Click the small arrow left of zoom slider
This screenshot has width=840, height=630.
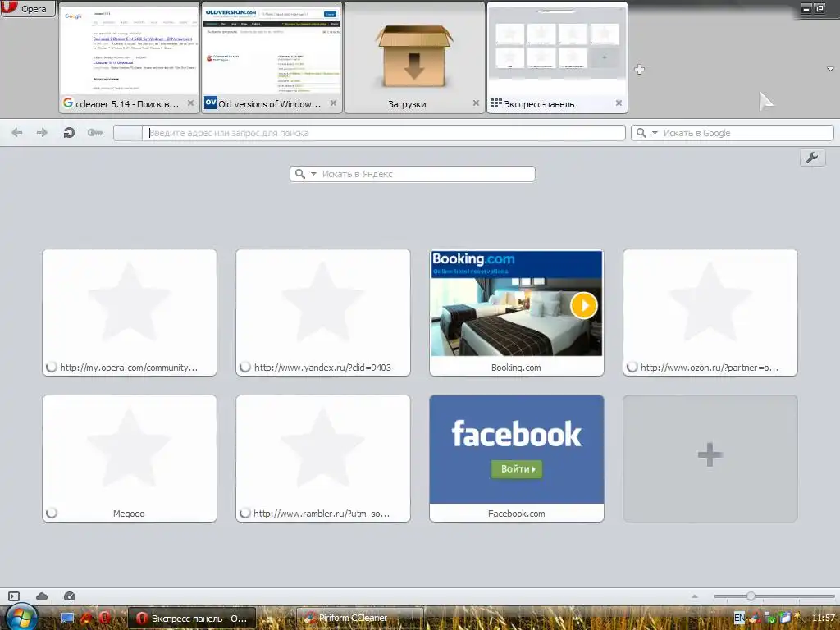695,596
